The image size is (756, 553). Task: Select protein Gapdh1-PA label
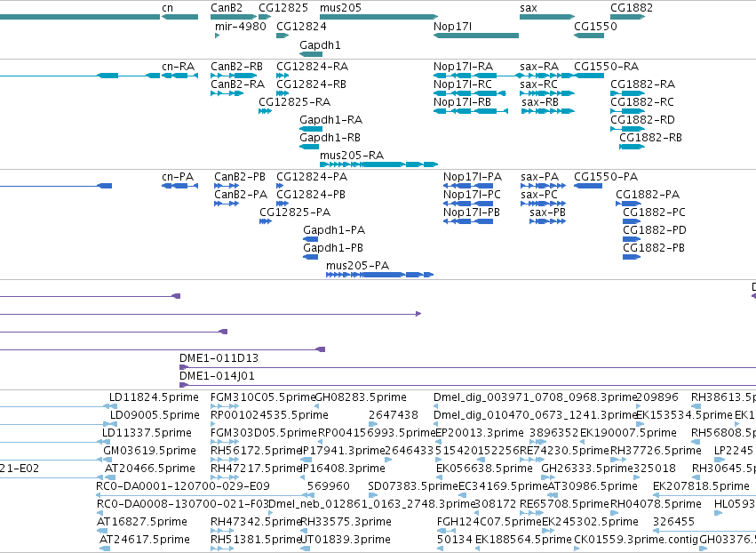(334, 230)
